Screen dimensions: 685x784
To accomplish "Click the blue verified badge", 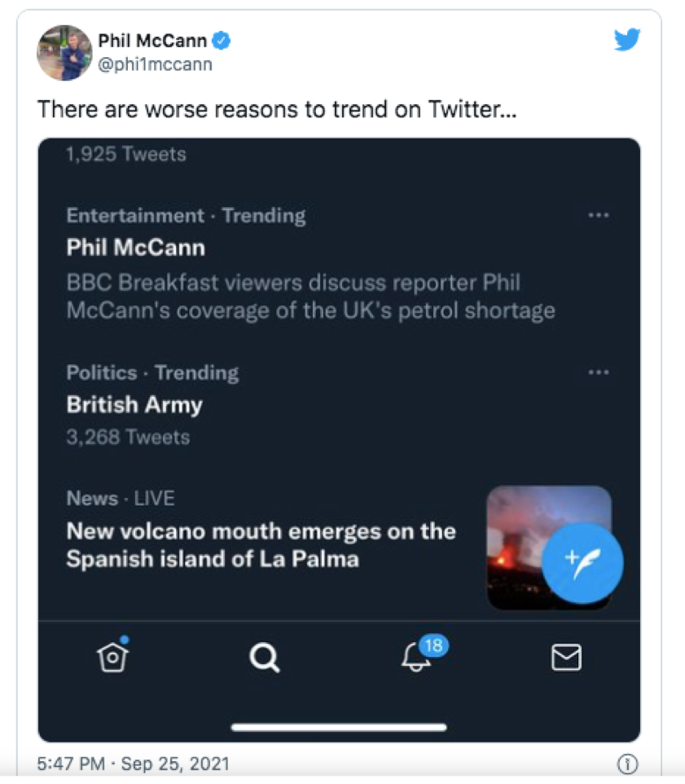I will 222,41.
